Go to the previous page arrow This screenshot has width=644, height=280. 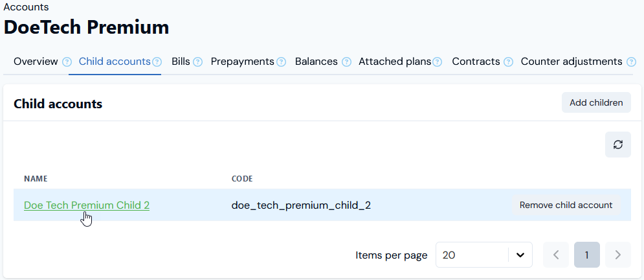pos(556,255)
